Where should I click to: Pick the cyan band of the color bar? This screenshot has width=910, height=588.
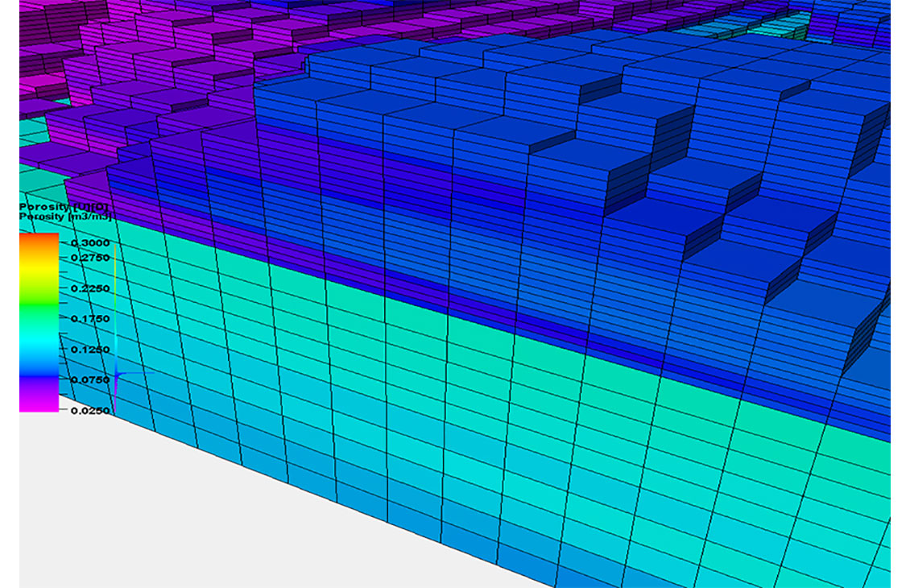pyautogui.click(x=39, y=342)
